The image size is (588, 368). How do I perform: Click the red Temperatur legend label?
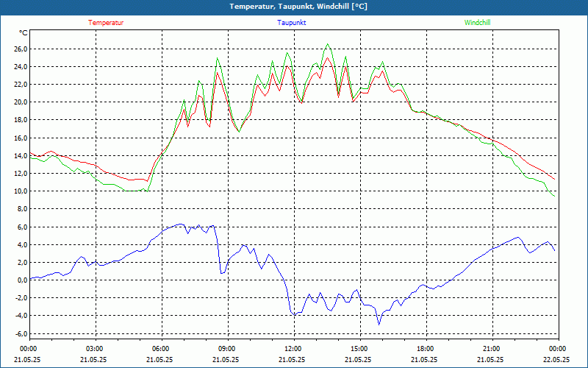(x=106, y=23)
